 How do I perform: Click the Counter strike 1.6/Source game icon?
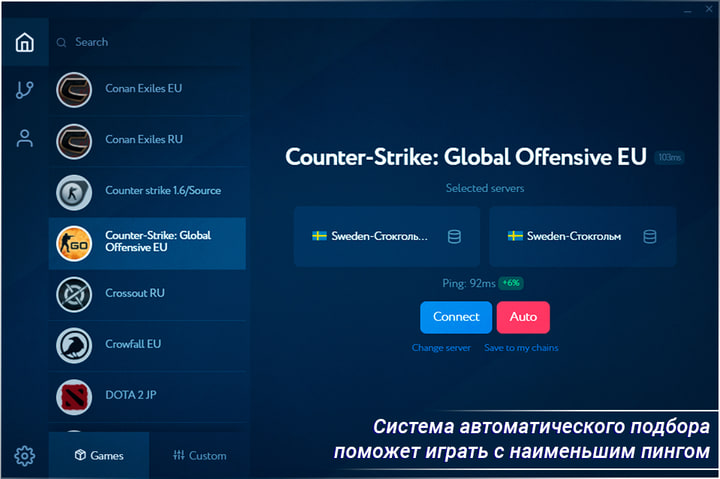(x=74, y=192)
